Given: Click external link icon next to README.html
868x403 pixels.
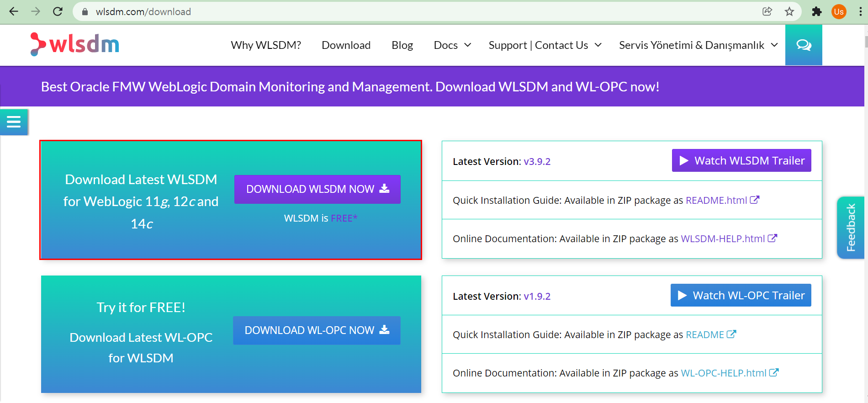Looking at the screenshot, I should 755,200.
